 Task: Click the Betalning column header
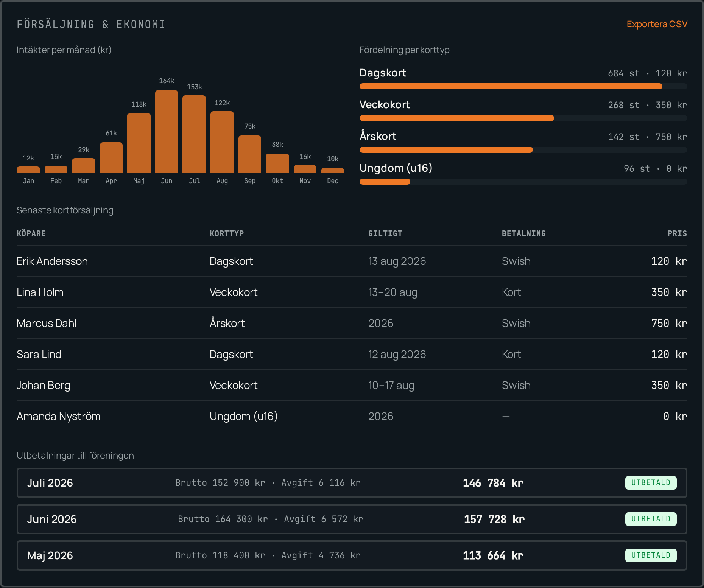point(524,233)
